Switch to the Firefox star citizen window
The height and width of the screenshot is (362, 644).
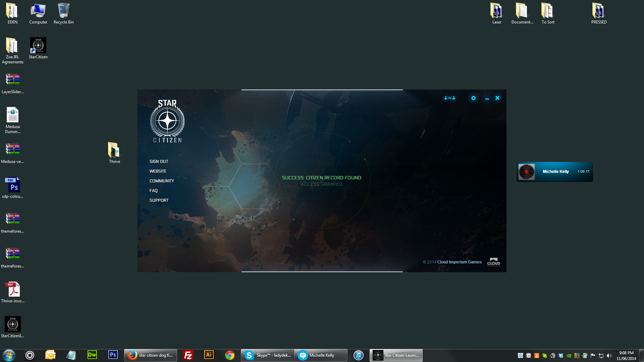[151, 355]
